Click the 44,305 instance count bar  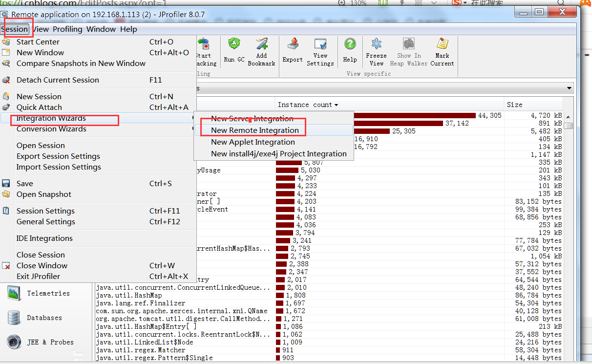pos(414,115)
